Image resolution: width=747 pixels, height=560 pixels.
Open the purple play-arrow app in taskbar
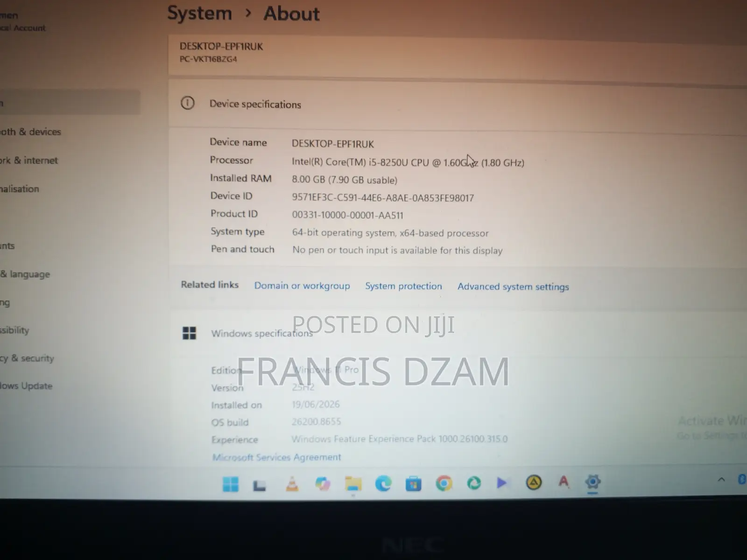pos(502,483)
